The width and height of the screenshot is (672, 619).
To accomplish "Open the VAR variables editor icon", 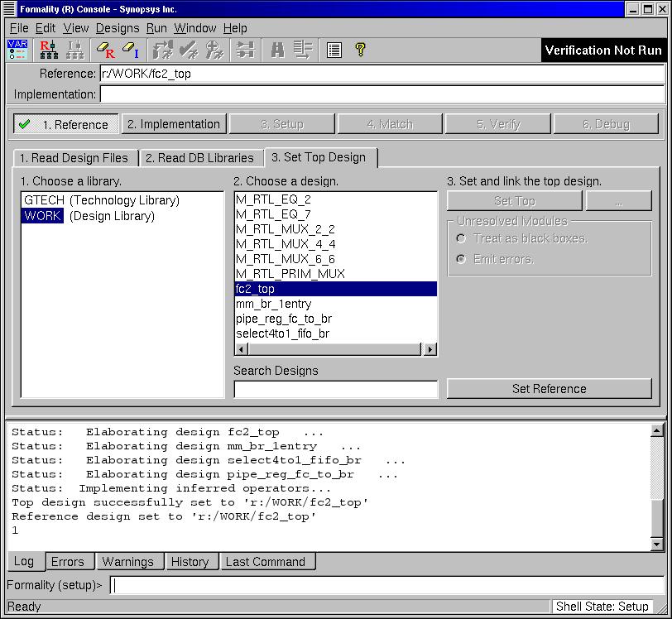I will tap(17, 50).
